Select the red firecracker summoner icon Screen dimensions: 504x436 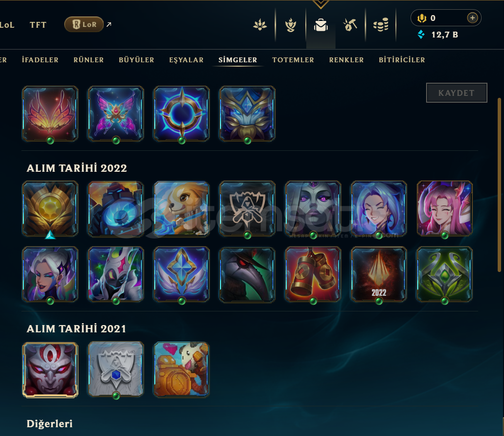point(313,274)
